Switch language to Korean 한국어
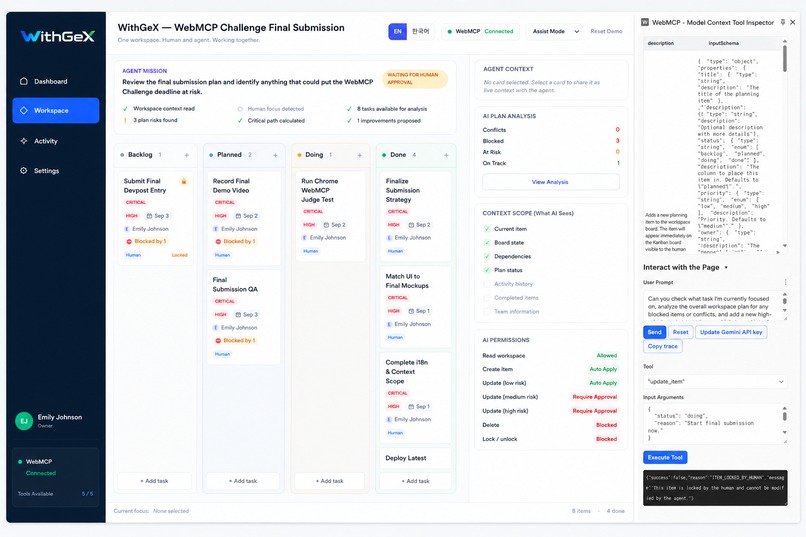Image resolution: width=806 pixels, height=537 pixels. point(420,31)
